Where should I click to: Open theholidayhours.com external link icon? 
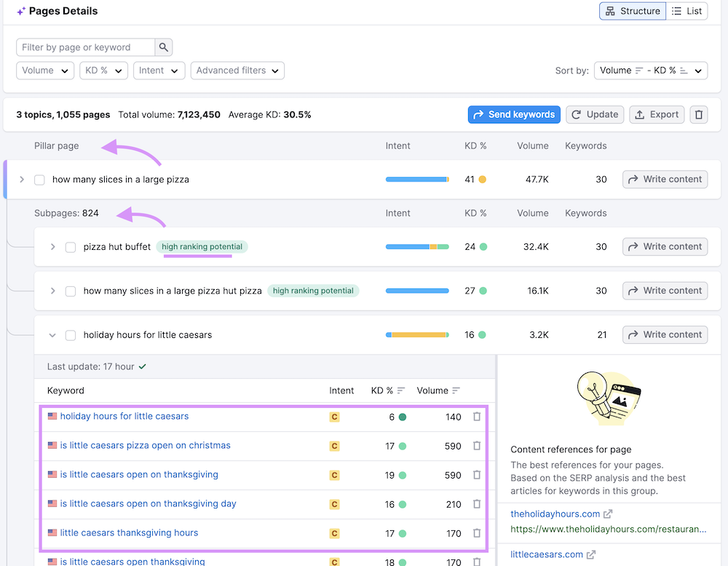pos(608,514)
